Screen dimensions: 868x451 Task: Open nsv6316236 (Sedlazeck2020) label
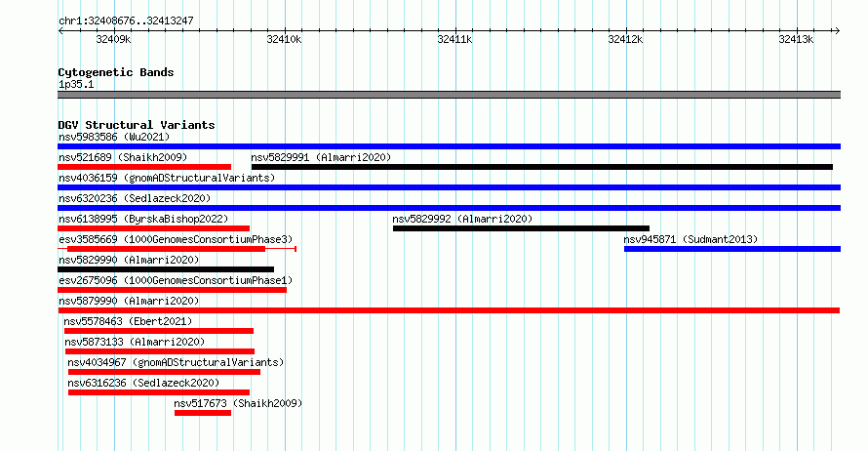tap(143, 383)
